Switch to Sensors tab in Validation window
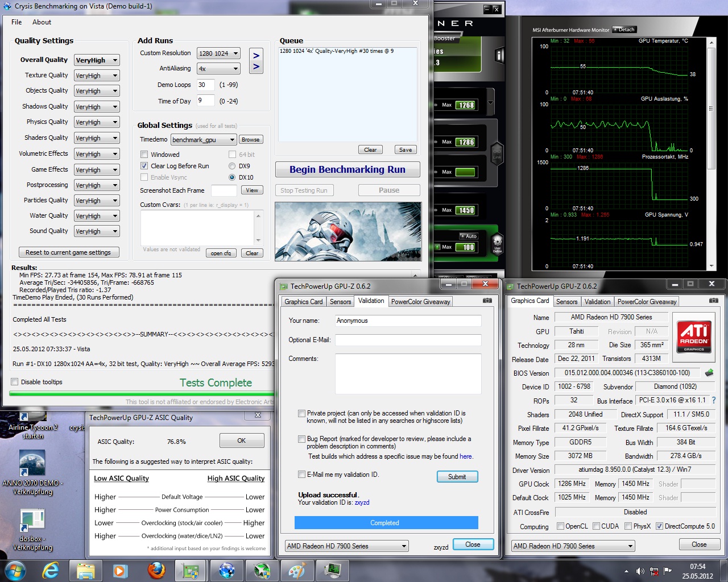This screenshot has height=582, width=728. [x=340, y=302]
